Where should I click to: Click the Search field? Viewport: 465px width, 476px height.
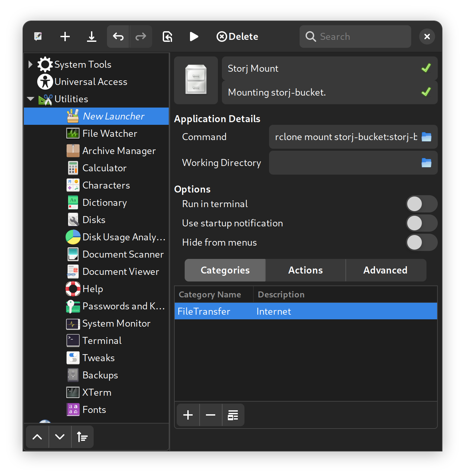(x=355, y=37)
